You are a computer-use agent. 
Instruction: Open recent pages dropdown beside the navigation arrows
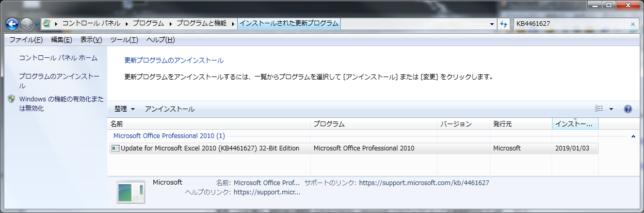tap(37, 24)
